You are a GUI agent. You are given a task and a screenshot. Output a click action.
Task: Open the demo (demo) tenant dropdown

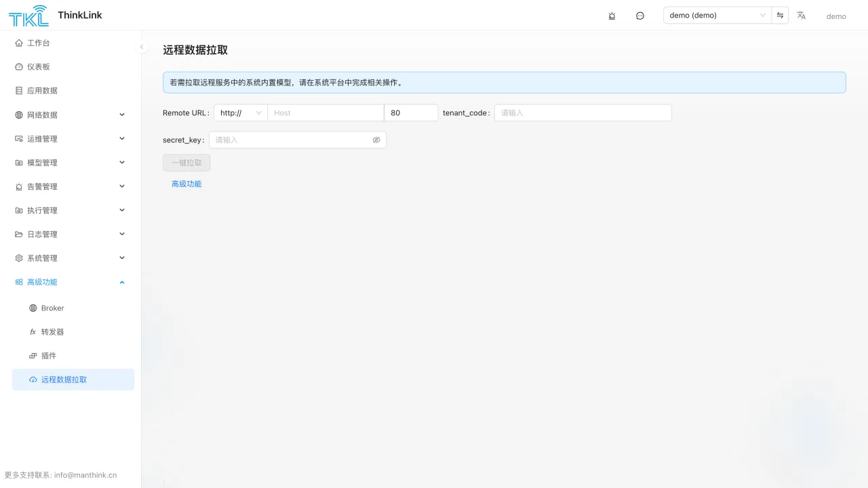[x=717, y=16]
